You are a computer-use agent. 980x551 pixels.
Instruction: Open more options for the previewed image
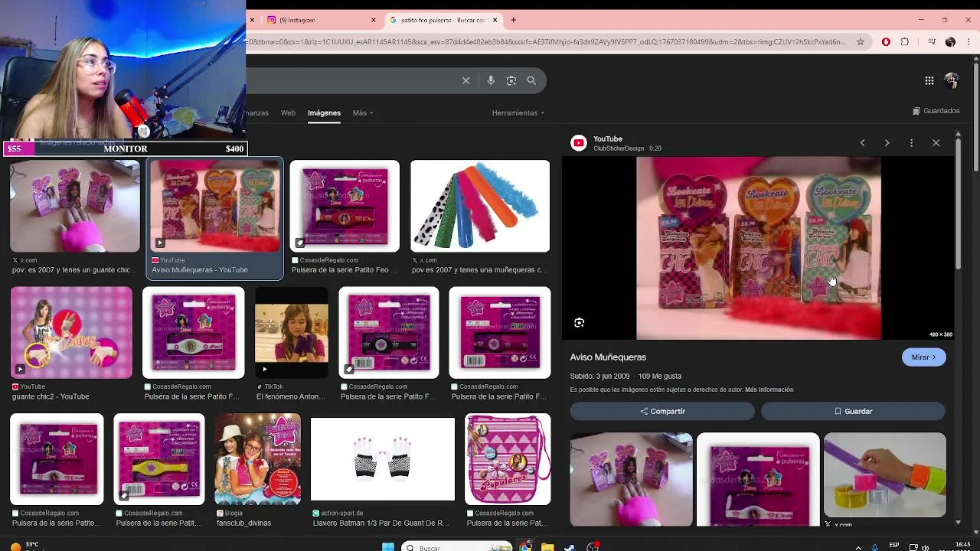pyautogui.click(x=911, y=143)
